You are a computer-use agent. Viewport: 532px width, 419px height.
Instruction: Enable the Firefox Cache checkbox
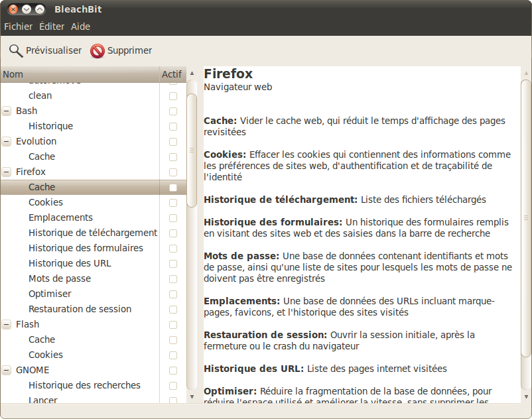click(173, 188)
